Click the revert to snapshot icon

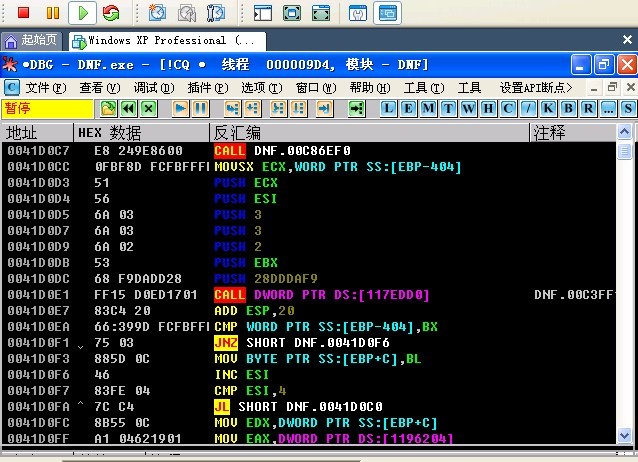point(187,13)
